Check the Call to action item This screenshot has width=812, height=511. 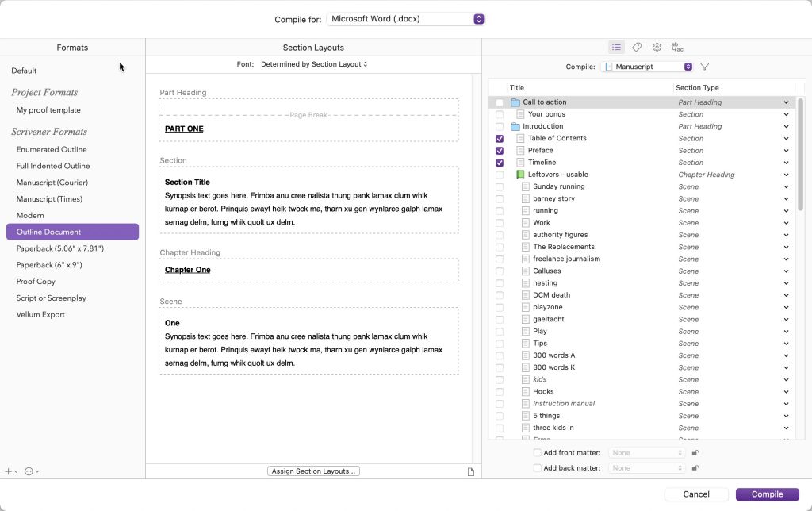500,102
